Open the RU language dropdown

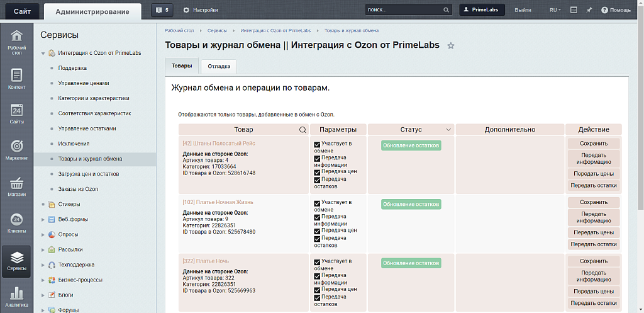point(555,10)
